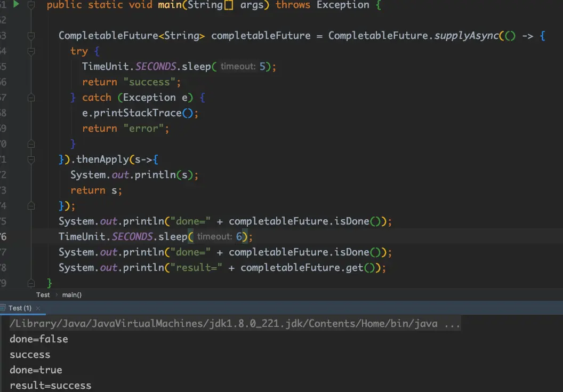Switch to Test (1) run tab
The height and width of the screenshot is (392, 563).
tap(20, 308)
